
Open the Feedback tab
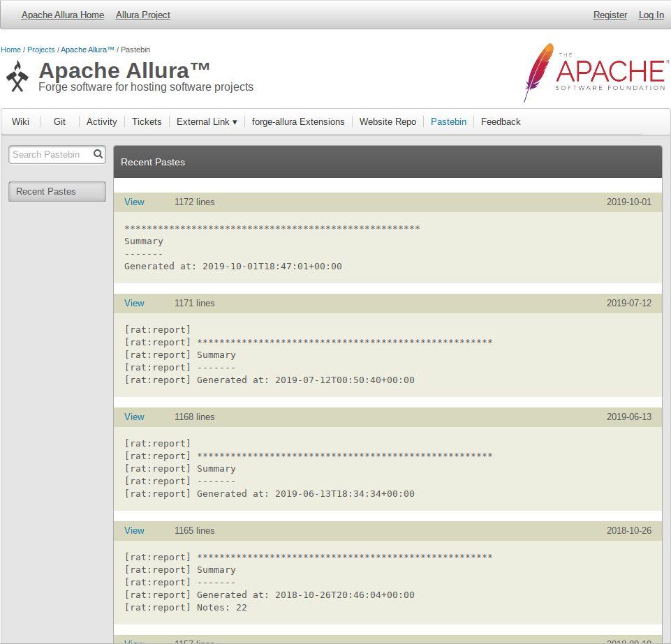pos(501,122)
